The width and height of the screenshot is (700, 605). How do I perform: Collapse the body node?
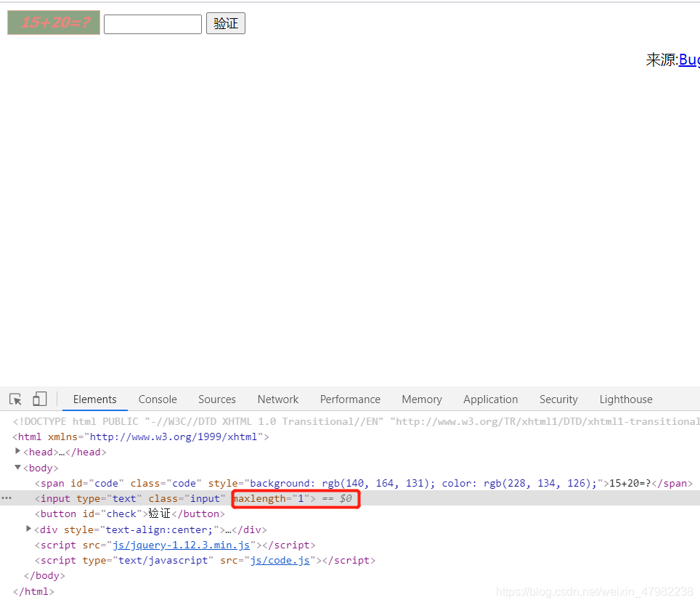(x=17, y=468)
